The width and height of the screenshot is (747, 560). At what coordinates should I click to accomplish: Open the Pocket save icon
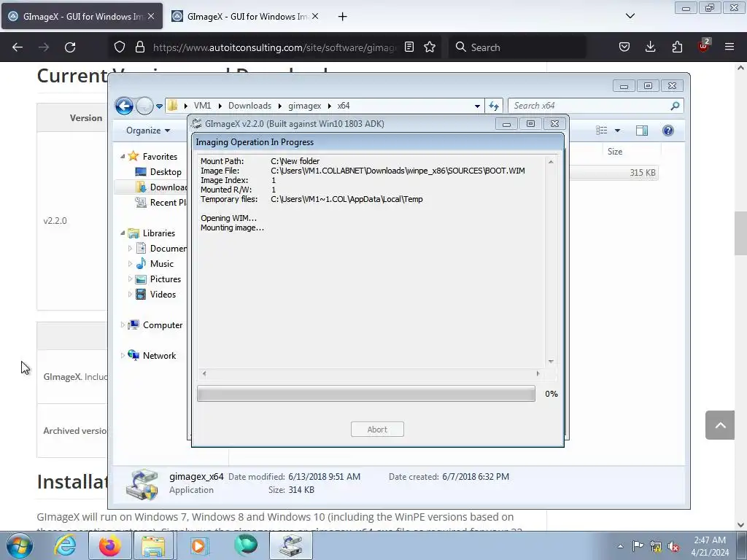tap(624, 47)
